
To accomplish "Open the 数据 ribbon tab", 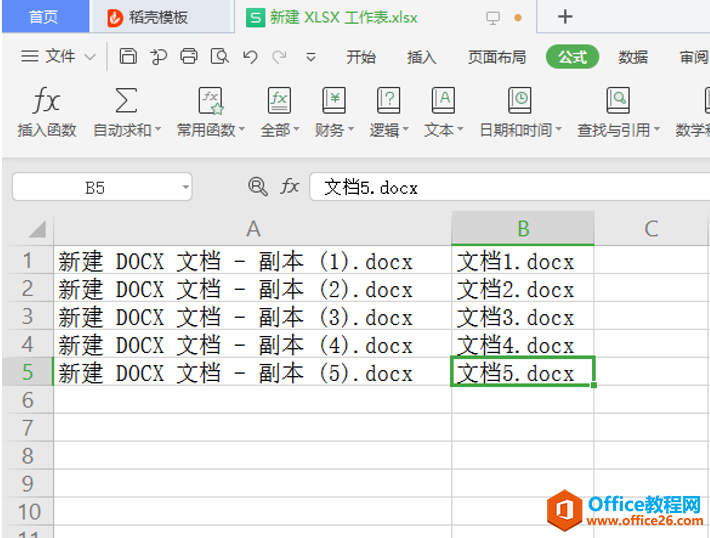I will pyautogui.click(x=633, y=57).
